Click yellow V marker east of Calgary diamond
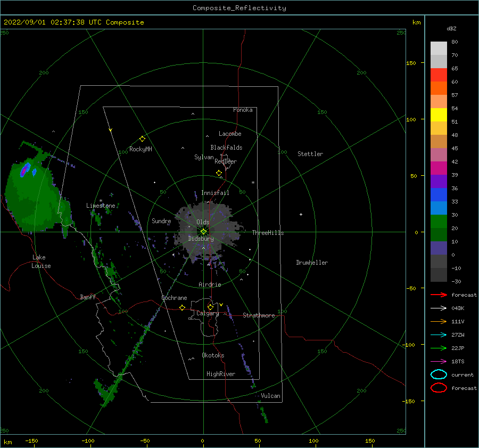The width and height of the screenshot is (479, 448). click(x=221, y=305)
